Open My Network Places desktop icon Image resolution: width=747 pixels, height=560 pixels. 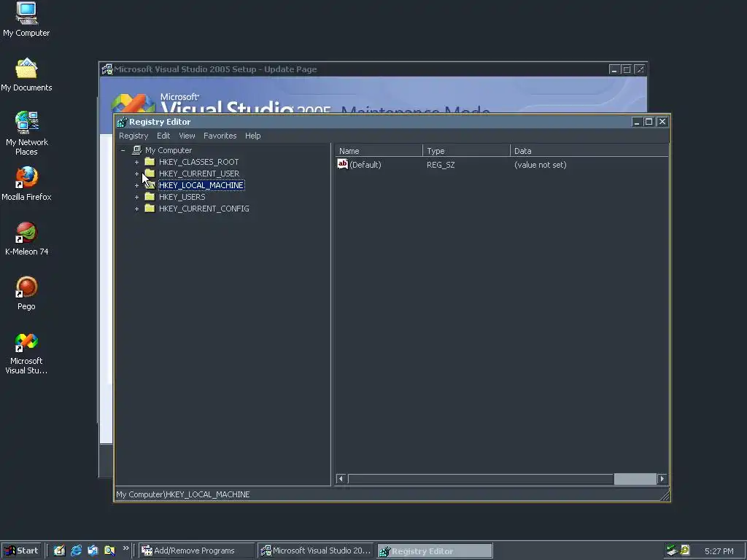point(26,133)
